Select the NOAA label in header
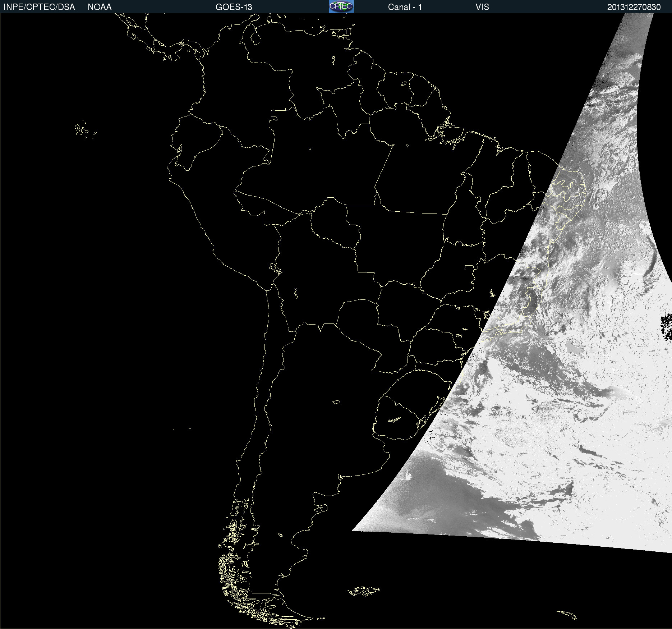The width and height of the screenshot is (672, 629). (x=100, y=7)
